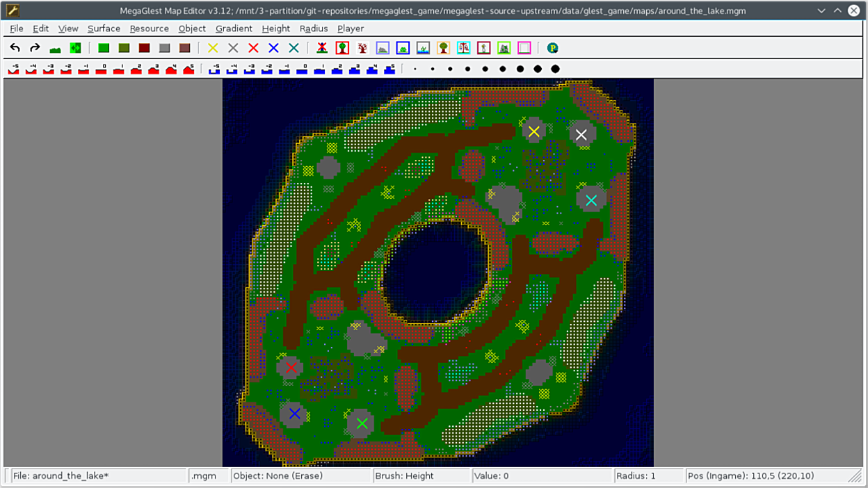Choose the largest brush radius dot
Viewport: 868px width, 488px height.
[x=555, y=69]
